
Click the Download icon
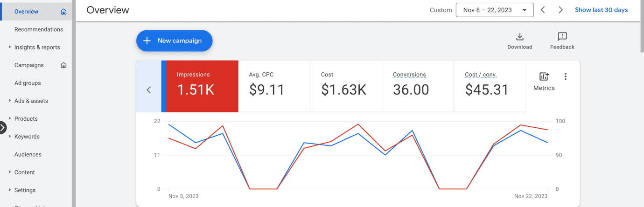[x=519, y=37]
